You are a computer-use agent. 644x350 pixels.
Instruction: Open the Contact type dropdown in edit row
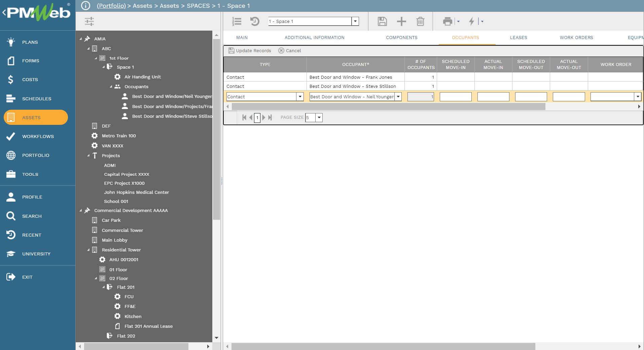[x=300, y=97]
